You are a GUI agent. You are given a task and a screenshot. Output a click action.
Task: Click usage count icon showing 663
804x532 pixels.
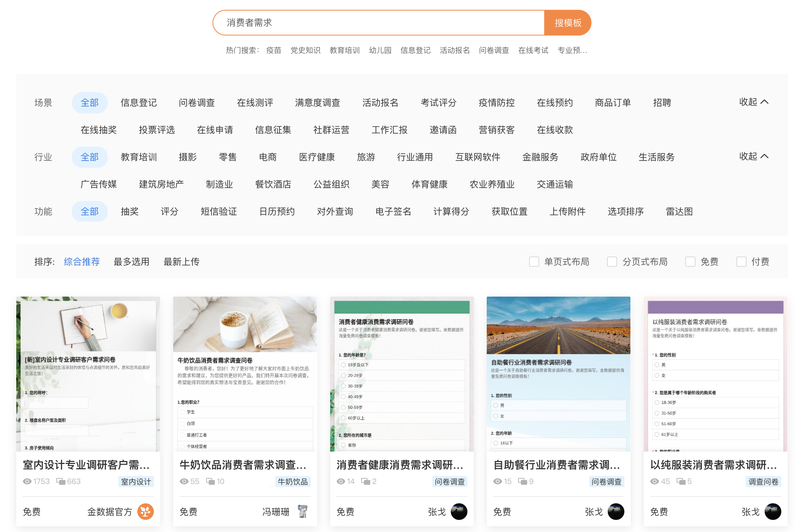(x=61, y=481)
